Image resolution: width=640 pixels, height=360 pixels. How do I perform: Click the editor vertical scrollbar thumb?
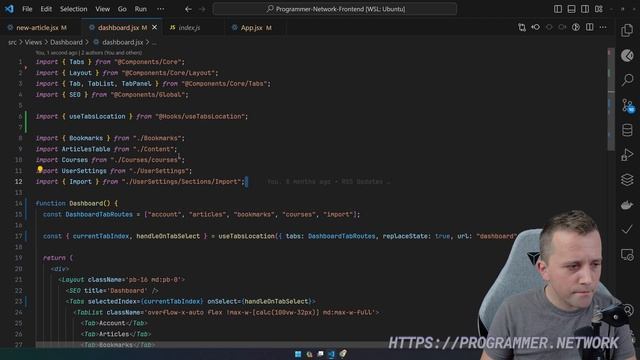[611, 100]
